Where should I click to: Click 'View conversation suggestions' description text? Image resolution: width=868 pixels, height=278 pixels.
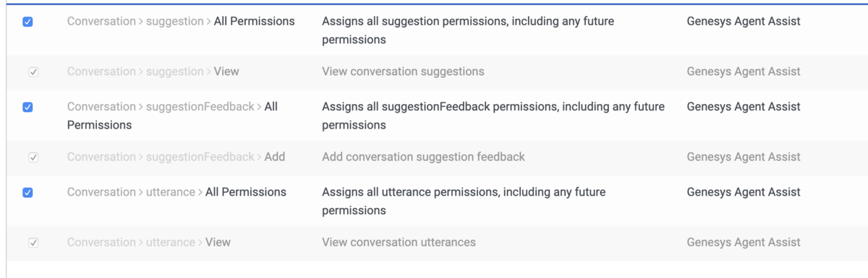tap(403, 71)
